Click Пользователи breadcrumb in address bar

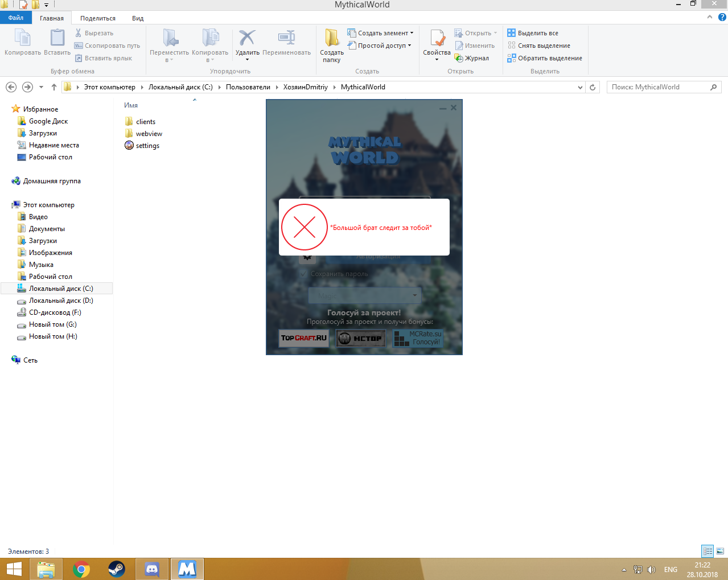pos(248,87)
